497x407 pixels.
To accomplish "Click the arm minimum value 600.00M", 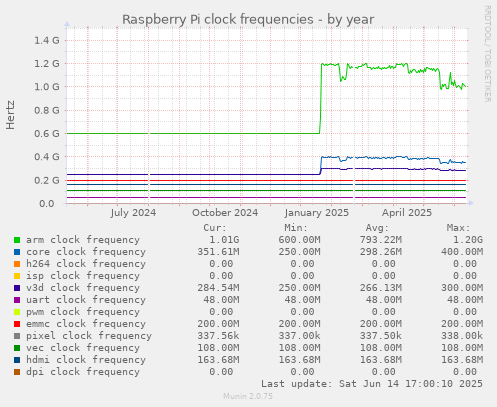I will pos(300,240).
